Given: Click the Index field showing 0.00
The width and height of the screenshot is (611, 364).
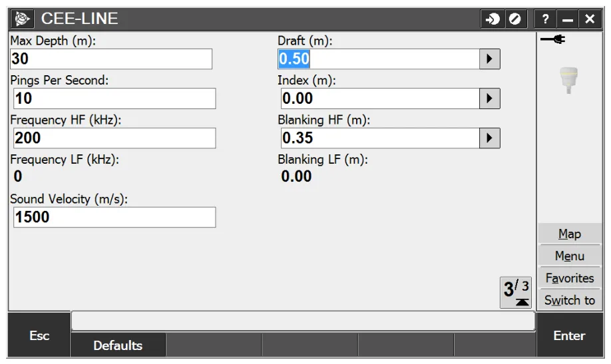Looking at the screenshot, I should (380, 98).
